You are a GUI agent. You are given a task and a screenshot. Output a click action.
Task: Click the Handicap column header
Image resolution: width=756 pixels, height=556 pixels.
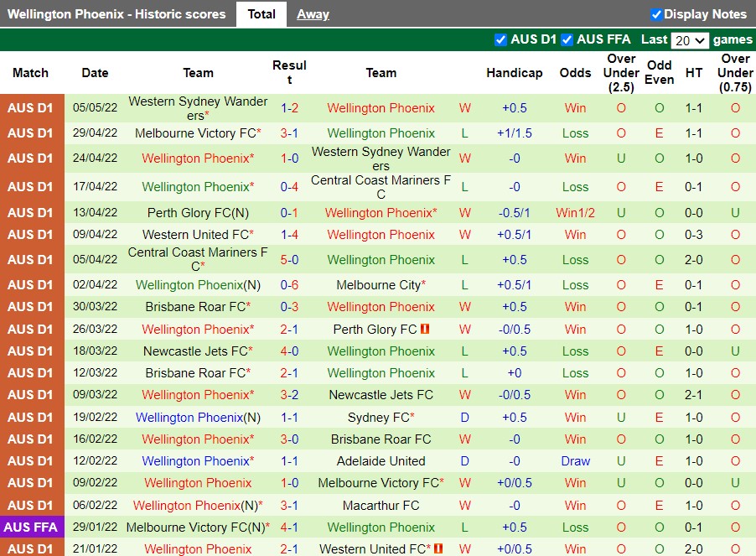tap(515, 73)
